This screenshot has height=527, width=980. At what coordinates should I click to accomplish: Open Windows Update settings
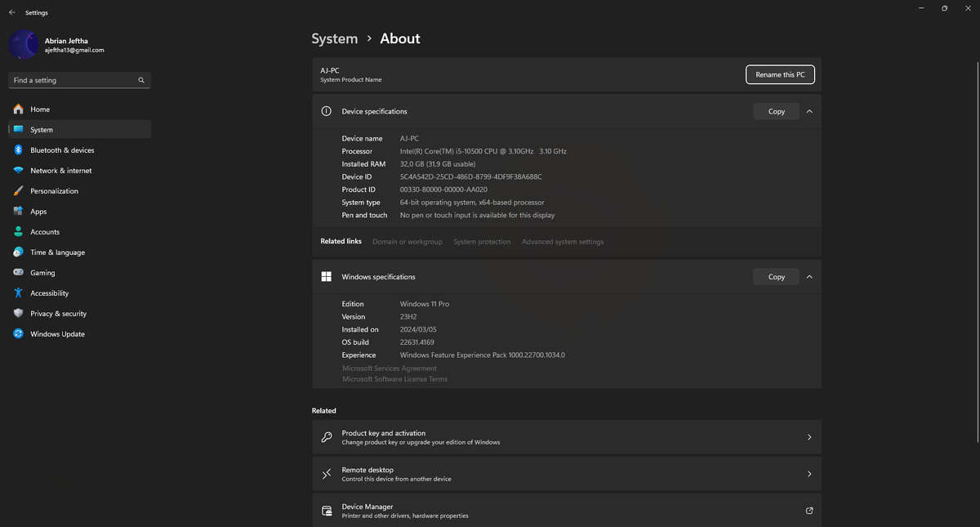click(57, 333)
